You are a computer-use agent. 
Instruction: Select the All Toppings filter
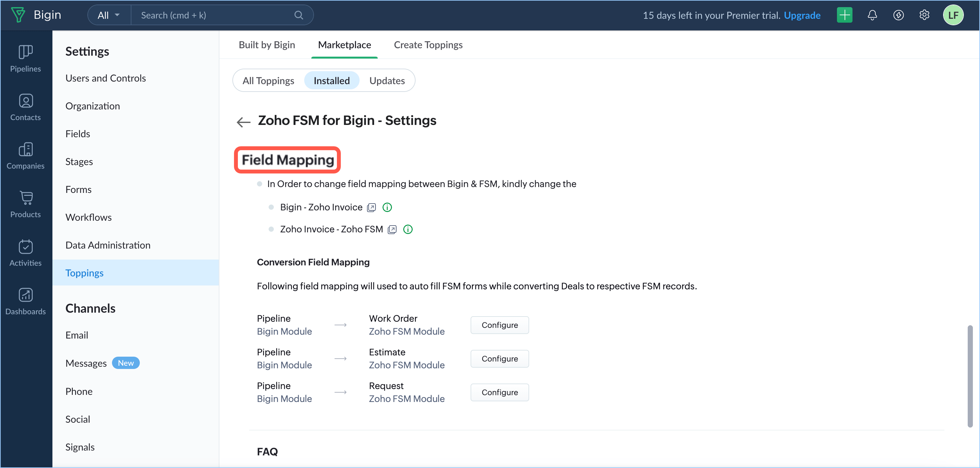[268, 81]
